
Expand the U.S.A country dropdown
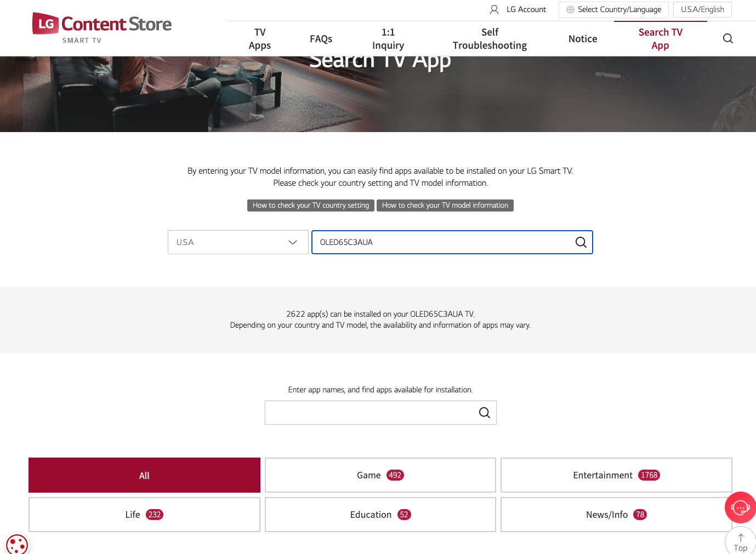tap(238, 242)
